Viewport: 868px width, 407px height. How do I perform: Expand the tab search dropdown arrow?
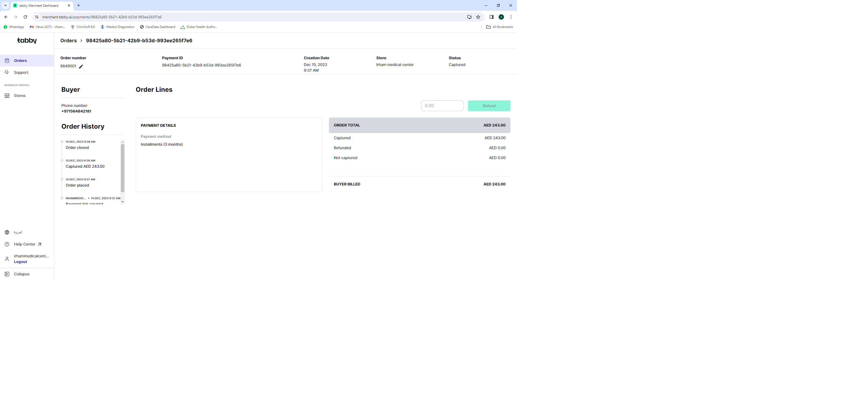[x=5, y=5]
